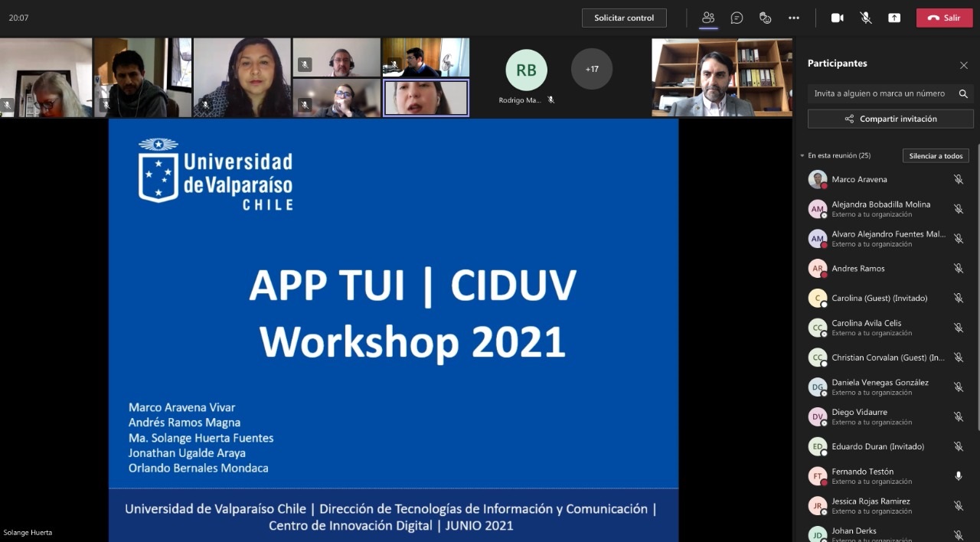Click Carolina Avila Celis' CC avatar
The width and height of the screenshot is (980, 542).
pos(818,328)
